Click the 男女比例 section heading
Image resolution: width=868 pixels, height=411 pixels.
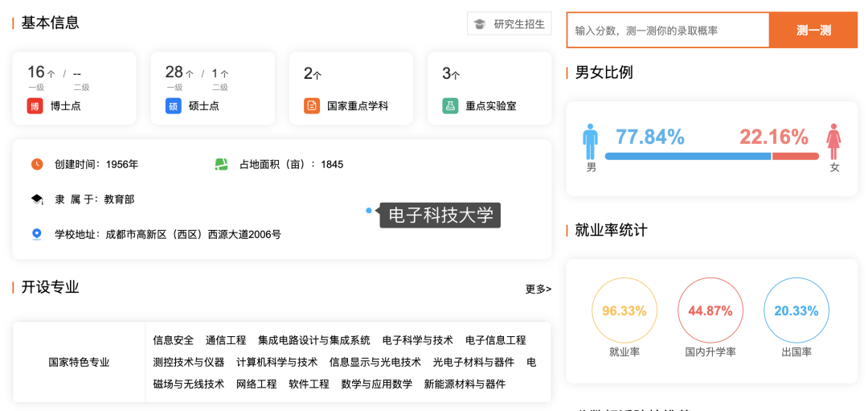pos(604,72)
